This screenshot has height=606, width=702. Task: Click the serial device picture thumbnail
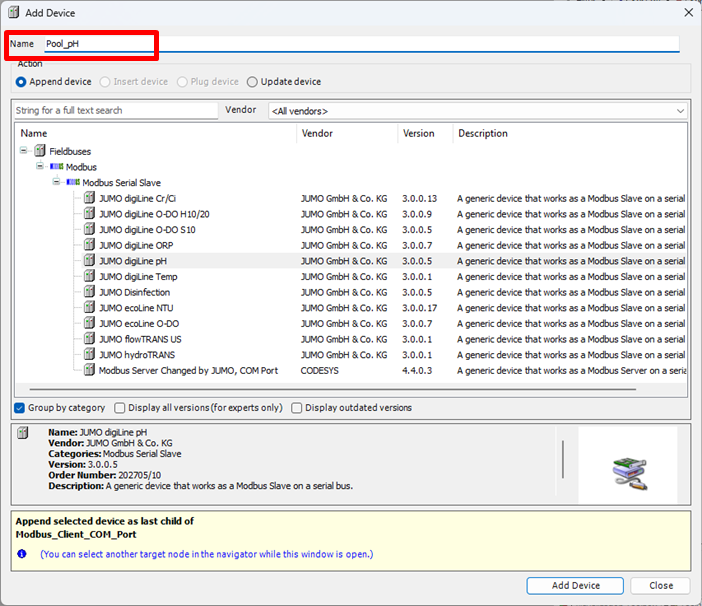pyautogui.click(x=629, y=474)
